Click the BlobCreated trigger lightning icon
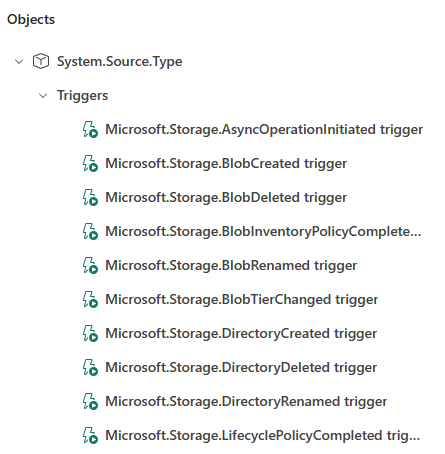 90,163
